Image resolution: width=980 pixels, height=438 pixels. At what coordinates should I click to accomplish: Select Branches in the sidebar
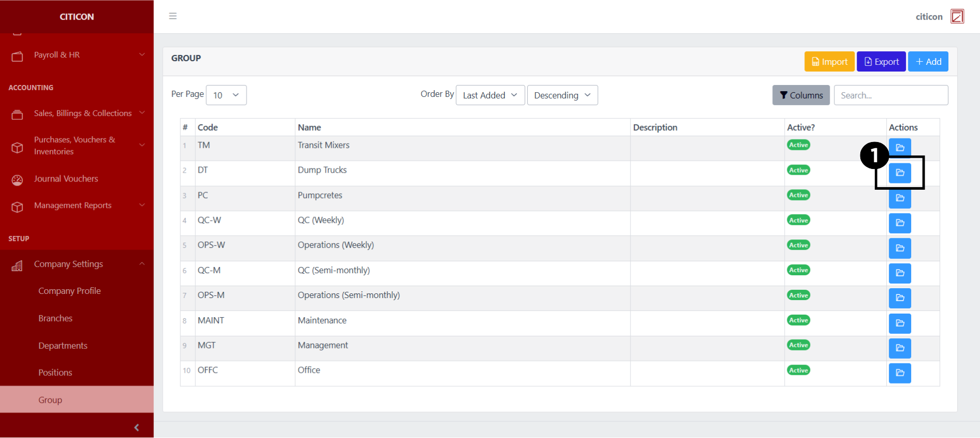pos(55,318)
